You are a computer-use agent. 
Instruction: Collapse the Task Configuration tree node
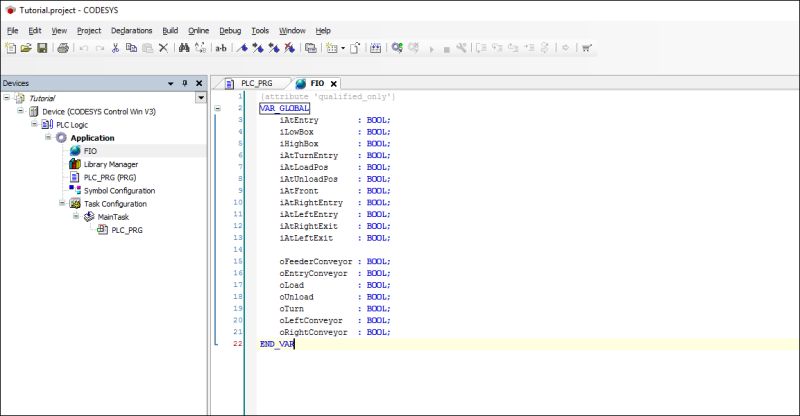(x=62, y=203)
